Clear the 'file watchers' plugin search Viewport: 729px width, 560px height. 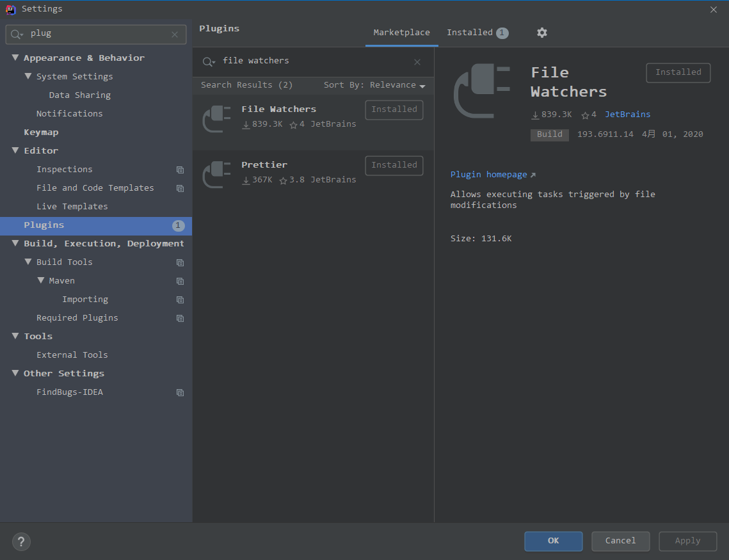coord(417,62)
